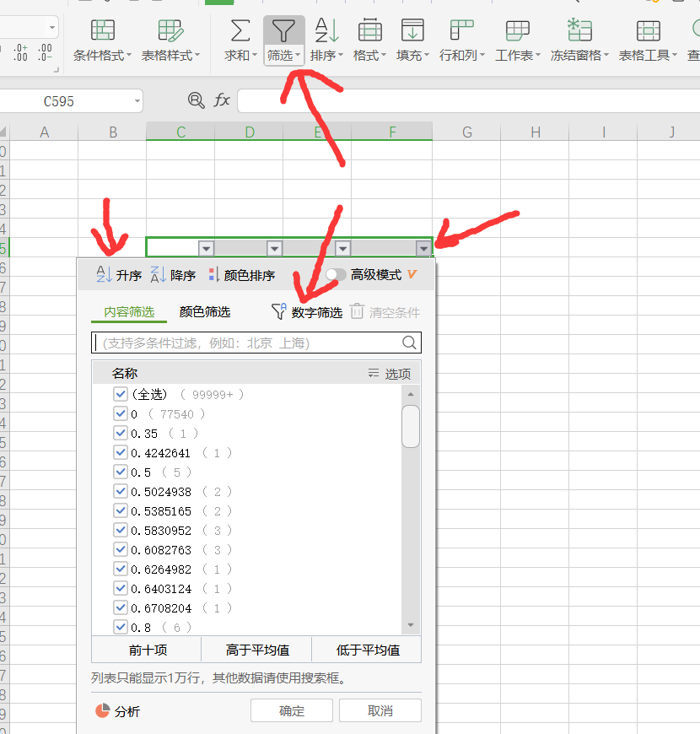
Task: Click the 前十项 top ten button
Action: [x=147, y=650]
